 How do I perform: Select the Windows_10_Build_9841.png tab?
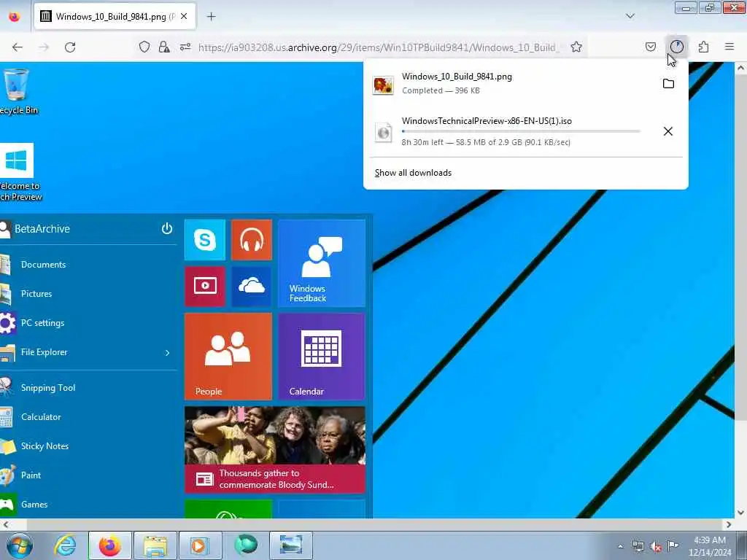(115, 17)
